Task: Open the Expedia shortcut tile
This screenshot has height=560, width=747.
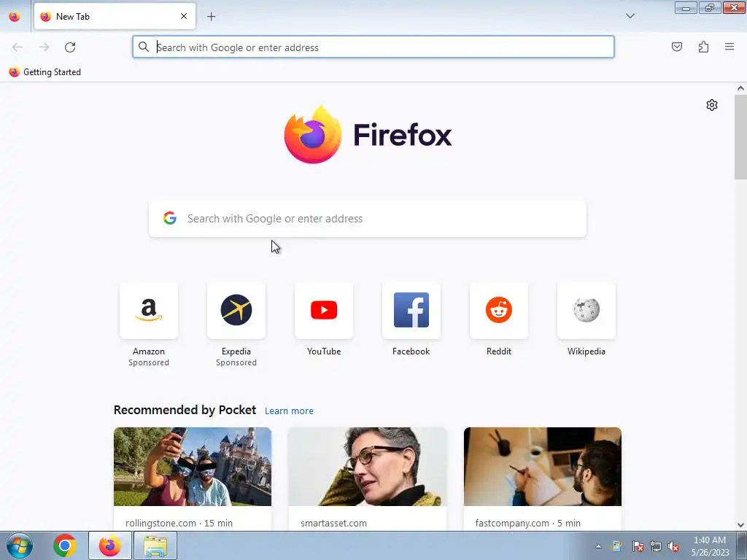Action: pyautogui.click(x=236, y=311)
